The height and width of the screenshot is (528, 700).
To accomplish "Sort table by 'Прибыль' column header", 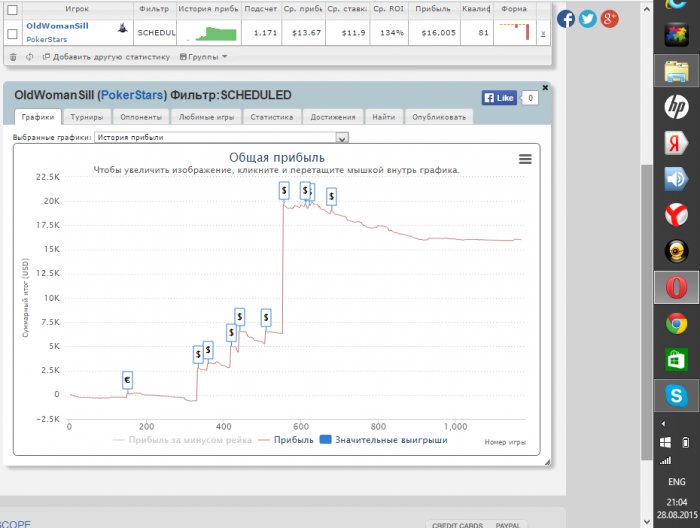I will (x=433, y=9).
